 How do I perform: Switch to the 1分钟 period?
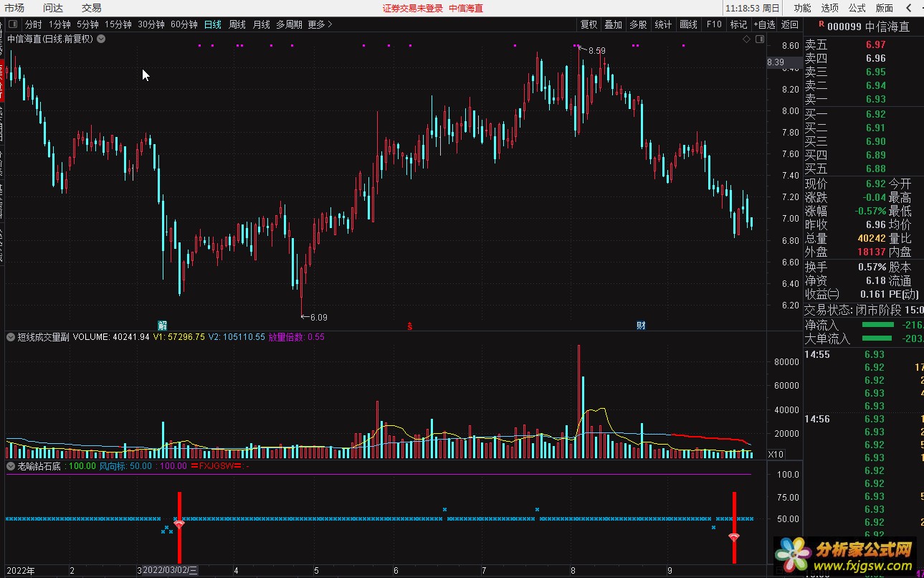[60, 24]
